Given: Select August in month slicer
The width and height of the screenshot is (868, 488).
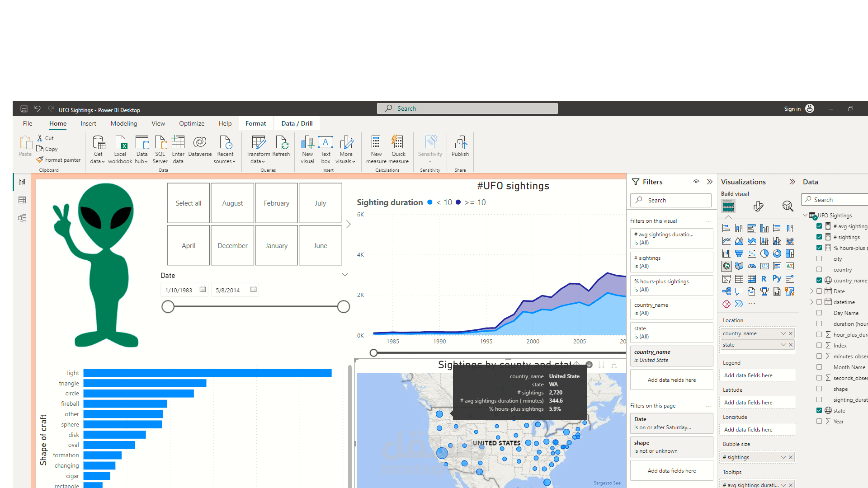Looking at the screenshot, I should coord(232,203).
